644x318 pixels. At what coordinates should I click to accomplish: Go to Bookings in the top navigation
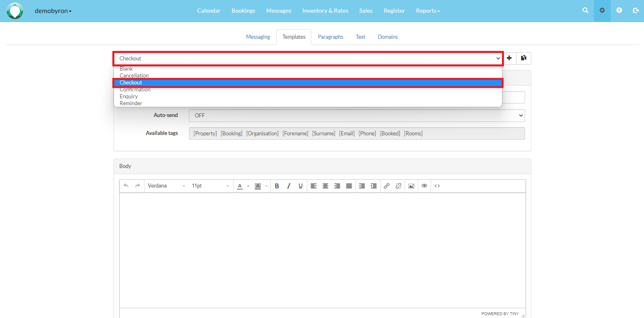click(x=243, y=11)
